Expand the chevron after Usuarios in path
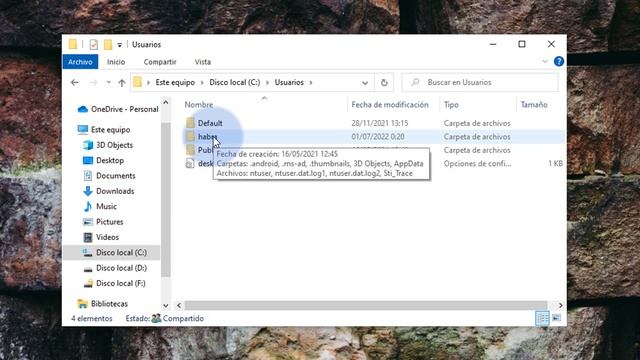The width and height of the screenshot is (640, 360). tap(311, 83)
